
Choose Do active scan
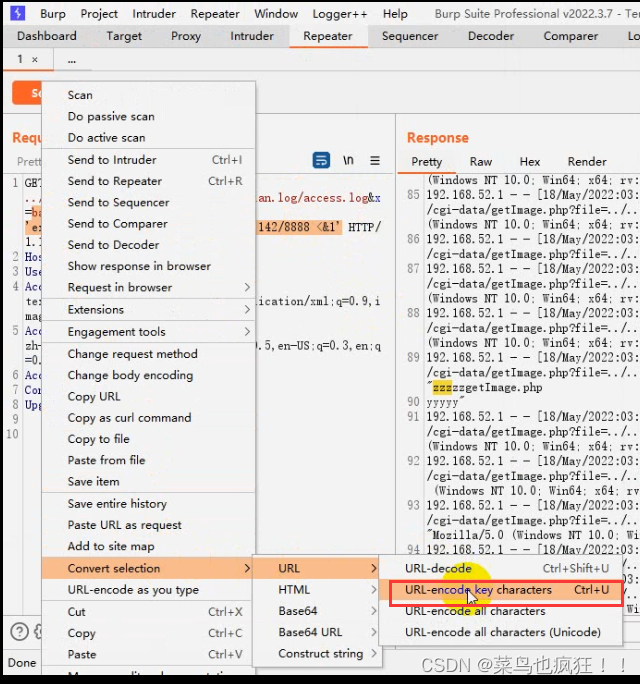tap(148, 138)
